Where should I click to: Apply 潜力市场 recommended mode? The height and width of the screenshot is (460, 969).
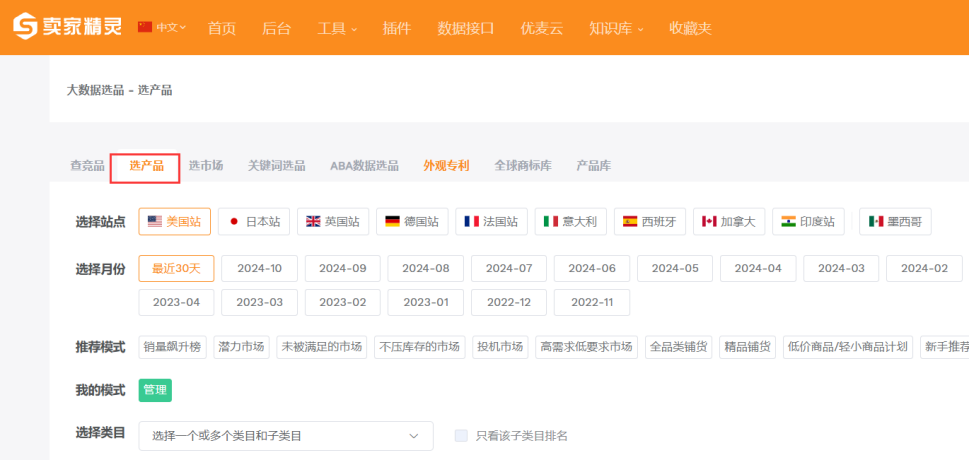point(241,347)
